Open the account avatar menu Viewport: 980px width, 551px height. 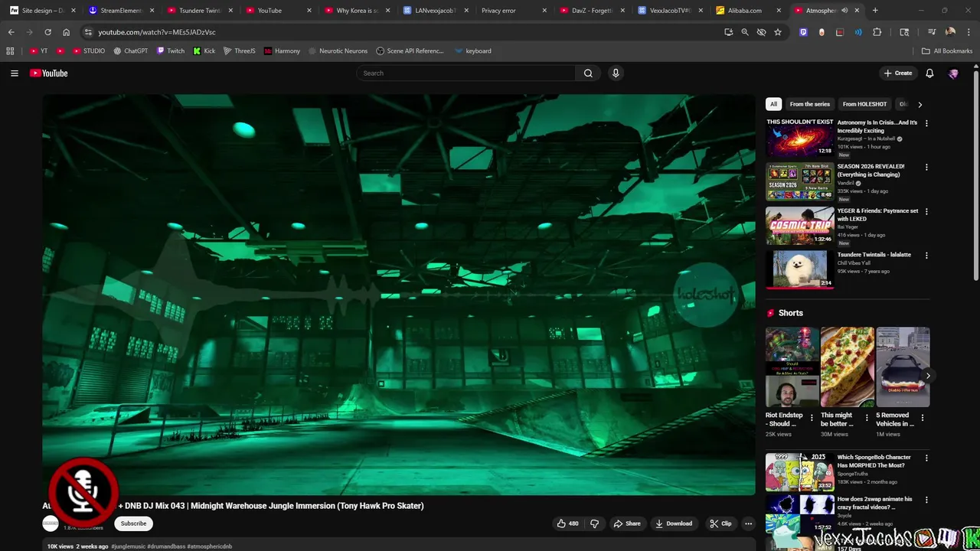[x=953, y=73]
